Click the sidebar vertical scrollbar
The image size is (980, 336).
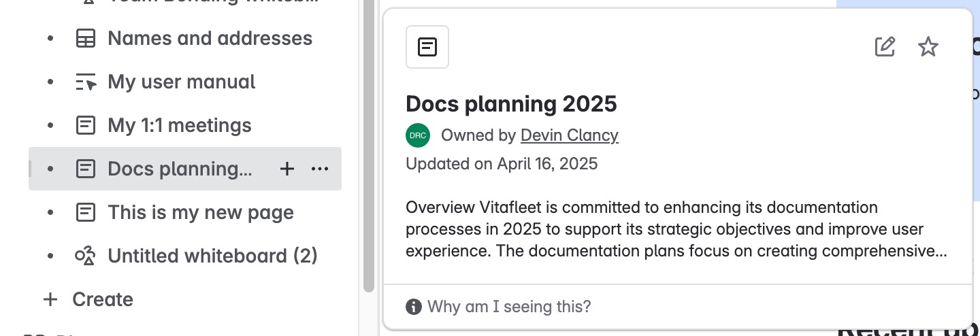(369, 136)
